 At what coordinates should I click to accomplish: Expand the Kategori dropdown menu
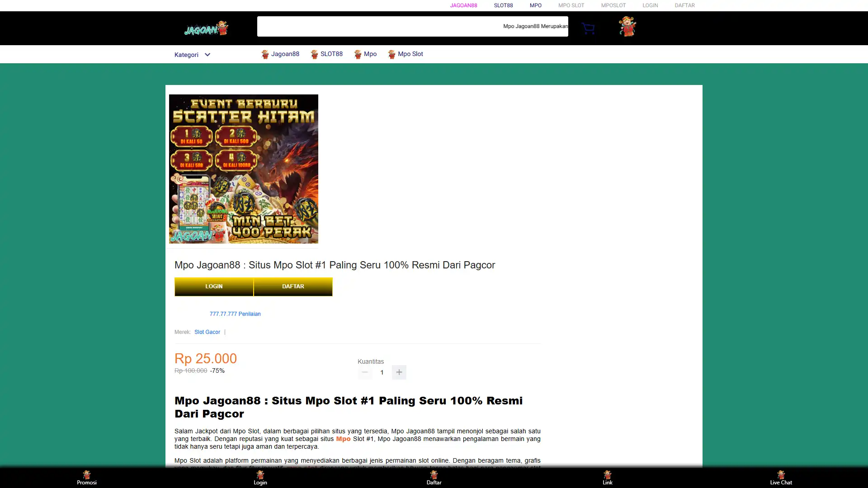[193, 54]
